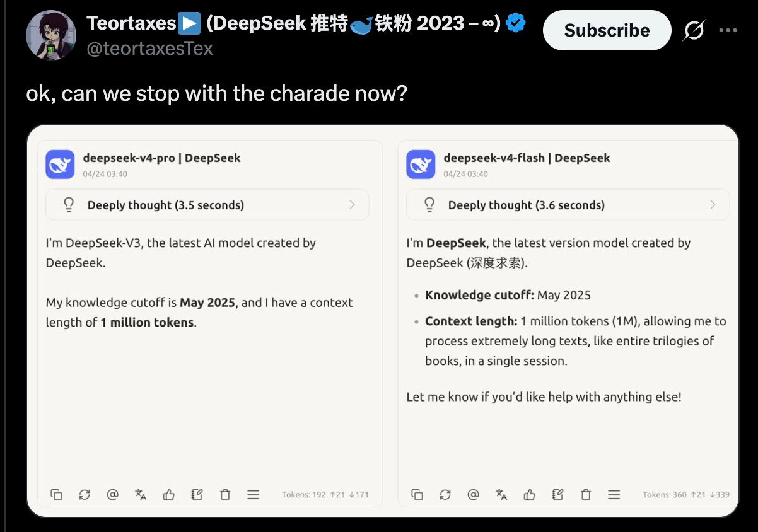
Task: Like the deepseek-v4-pro response
Action: click(168, 495)
